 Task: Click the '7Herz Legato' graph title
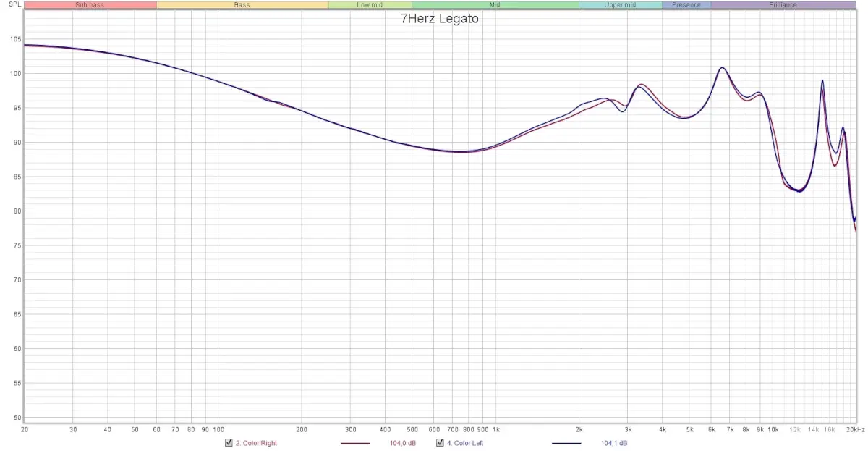tap(440, 19)
